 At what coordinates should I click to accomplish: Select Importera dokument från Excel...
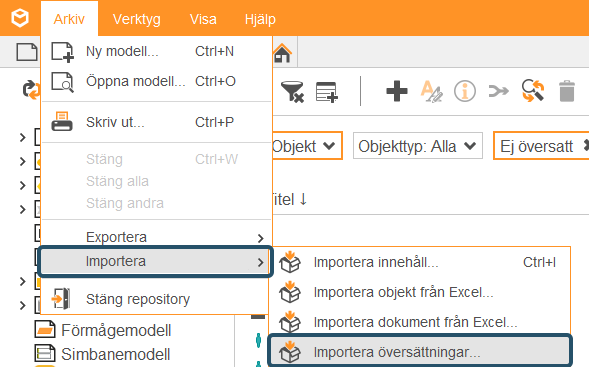(x=419, y=322)
